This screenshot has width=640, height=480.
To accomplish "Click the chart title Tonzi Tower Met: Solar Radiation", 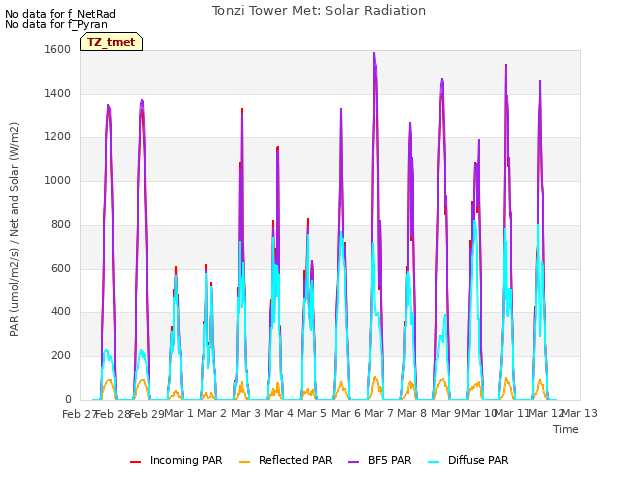I will coord(319,11).
